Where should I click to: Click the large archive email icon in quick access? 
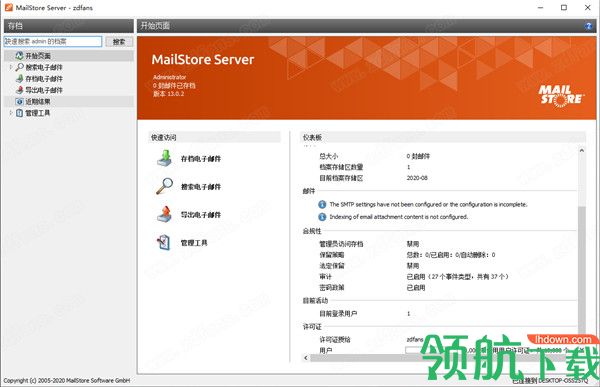[165, 158]
